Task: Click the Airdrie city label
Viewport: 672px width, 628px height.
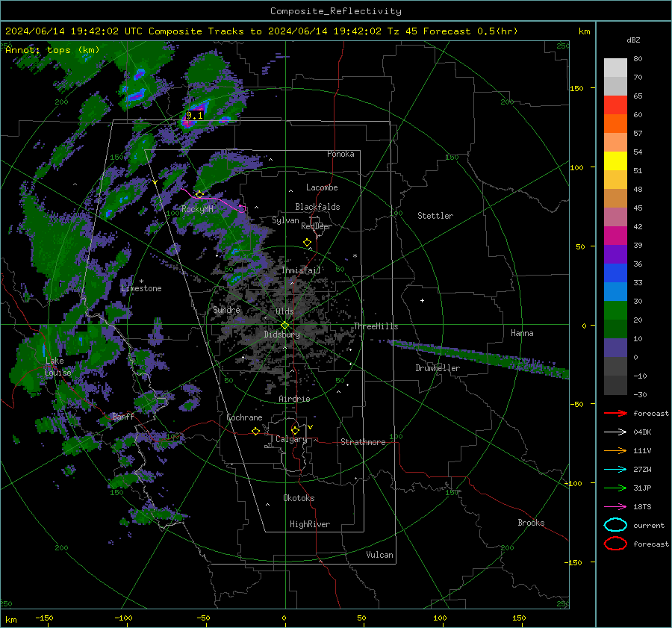Action: (x=294, y=399)
